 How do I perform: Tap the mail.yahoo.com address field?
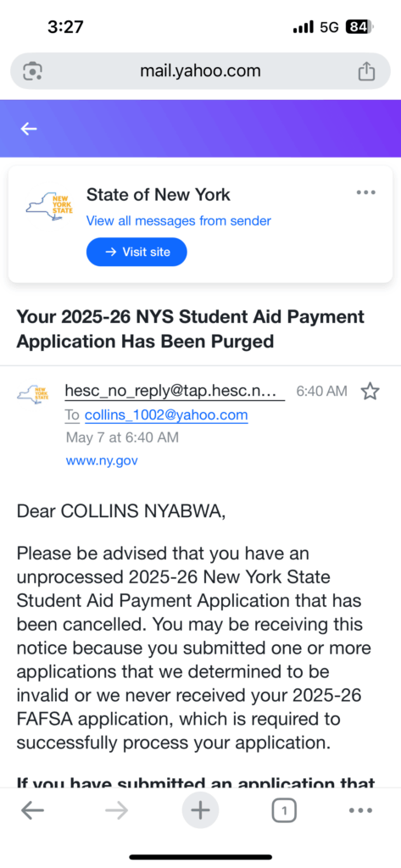[x=200, y=71]
